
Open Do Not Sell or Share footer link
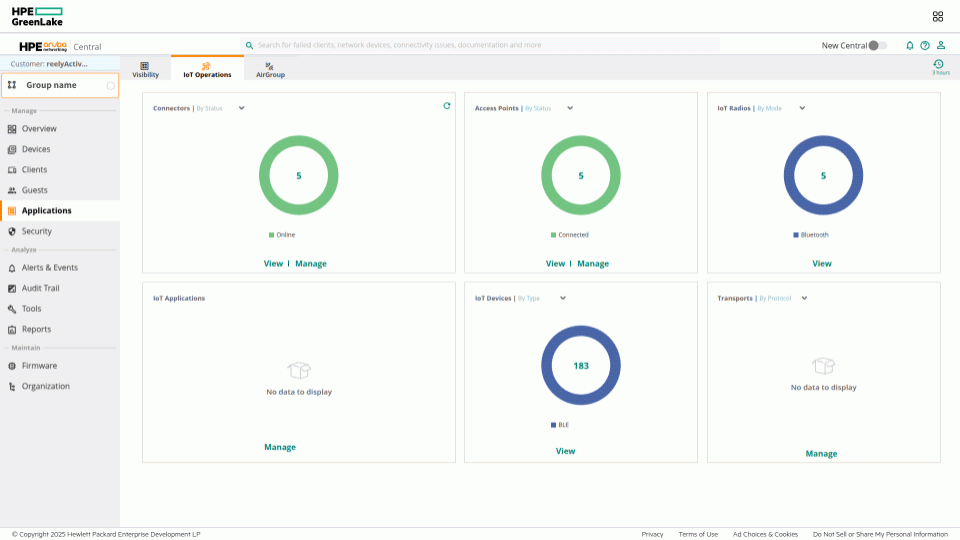point(880,534)
